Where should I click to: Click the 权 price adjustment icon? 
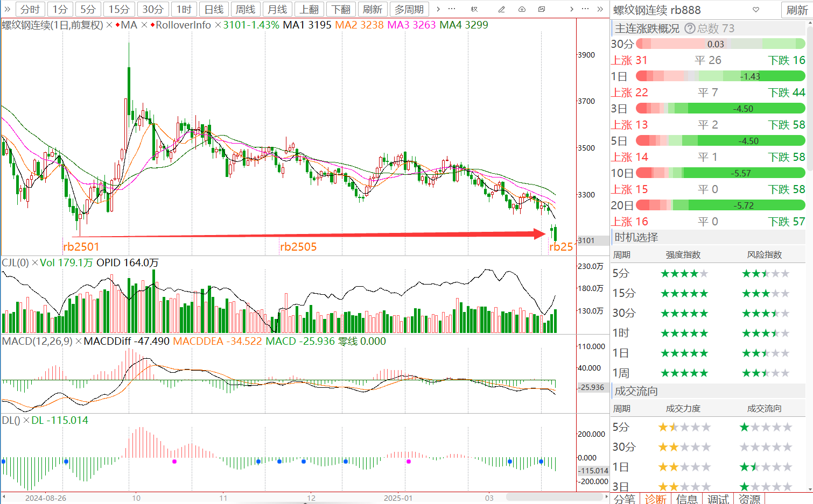tap(474, 9)
